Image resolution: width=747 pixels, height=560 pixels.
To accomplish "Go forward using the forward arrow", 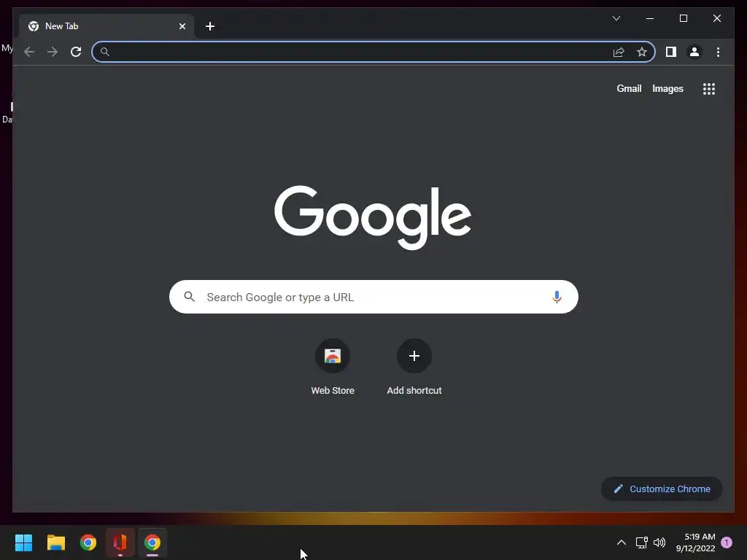I will coord(53,52).
